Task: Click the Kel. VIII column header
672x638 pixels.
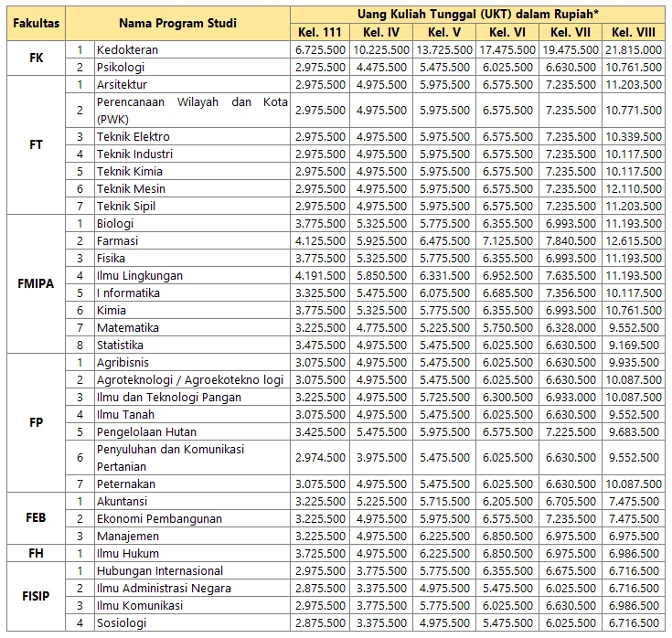Action: click(x=634, y=33)
